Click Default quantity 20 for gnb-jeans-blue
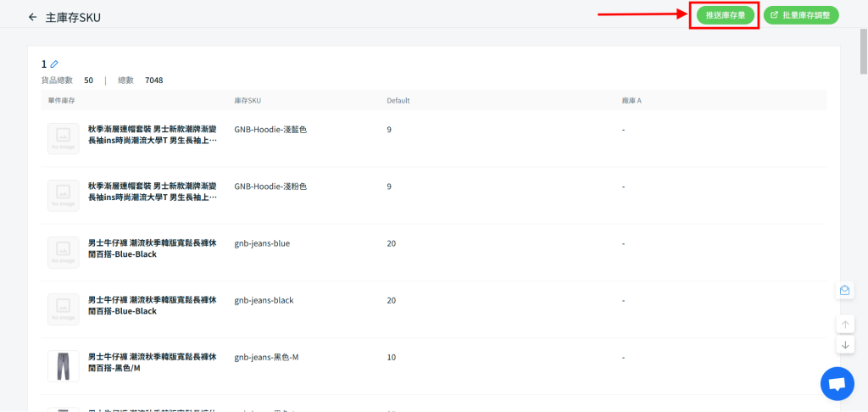Screen dimensions: 868x412 (x=392, y=243)
